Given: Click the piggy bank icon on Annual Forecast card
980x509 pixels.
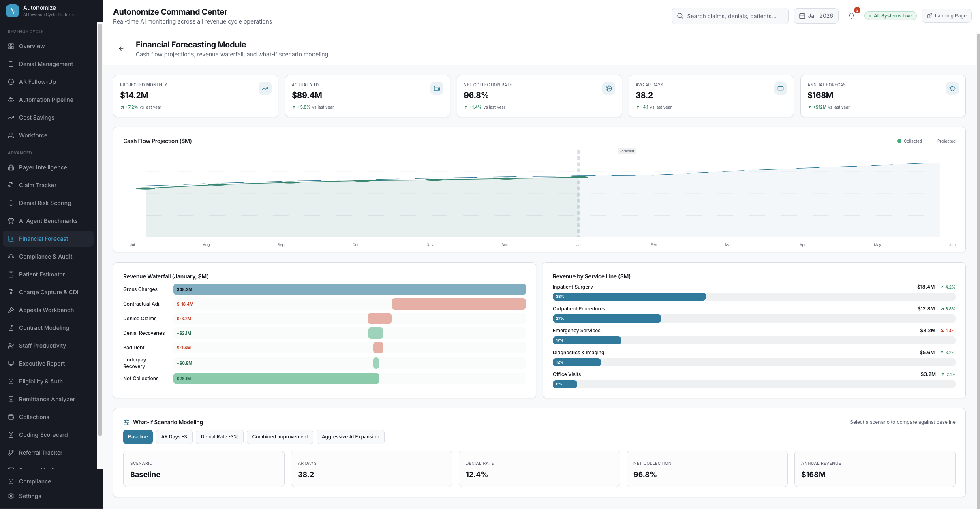Looking at the screenshot, I should (x=952, y=88).
